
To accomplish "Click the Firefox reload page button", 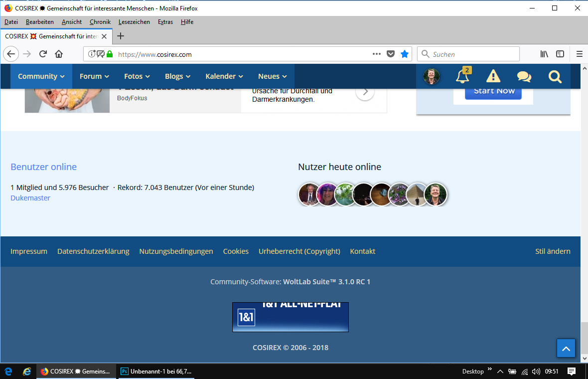I will coord(43,54).
